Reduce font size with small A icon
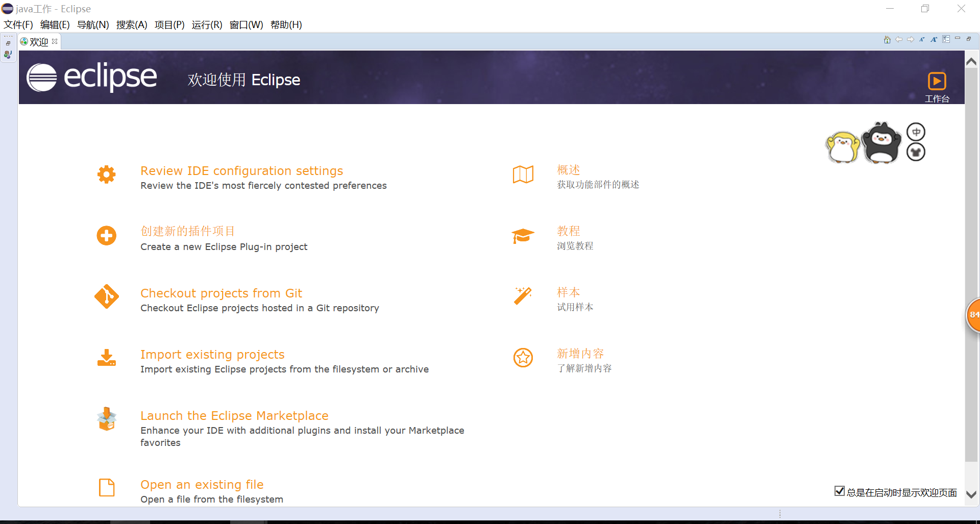Screen dimensions: 980x524 pos(922,40)
